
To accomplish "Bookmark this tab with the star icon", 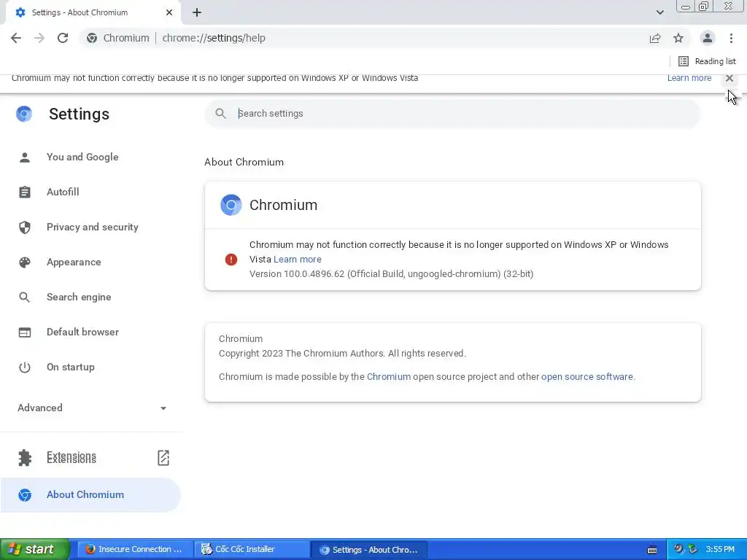I will tap(678, 38).
